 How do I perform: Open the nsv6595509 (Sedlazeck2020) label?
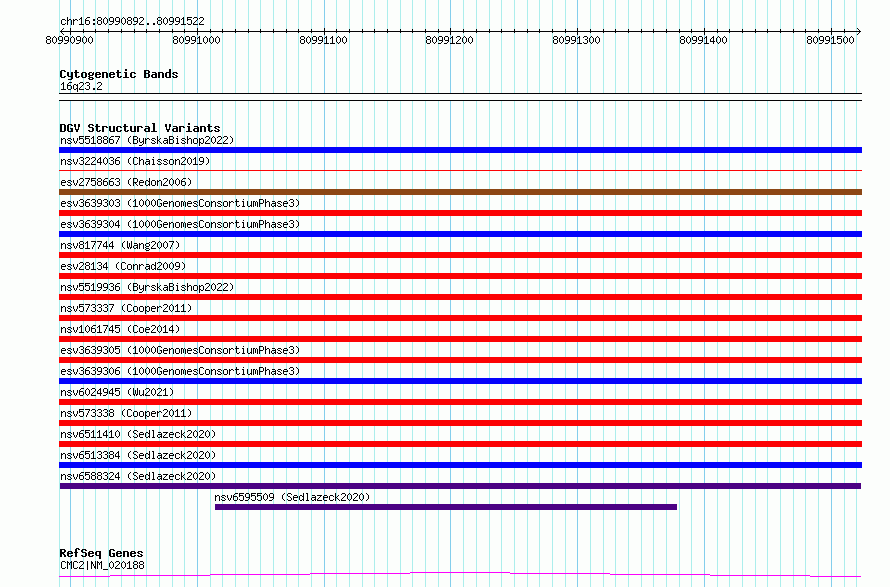292,497
